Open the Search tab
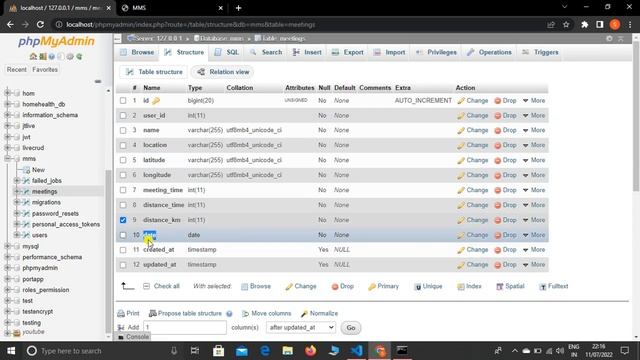 coord(266,52)
